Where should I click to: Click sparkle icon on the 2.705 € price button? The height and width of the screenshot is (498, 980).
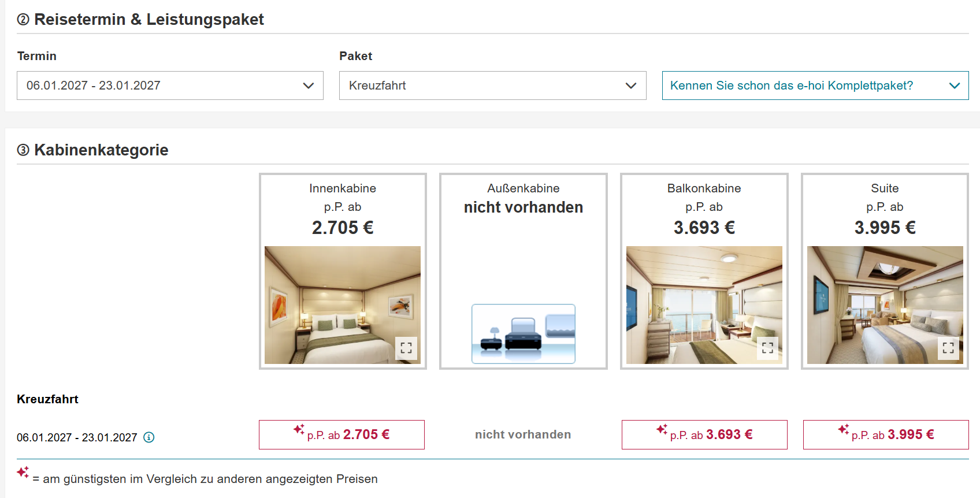click(299, 429)
